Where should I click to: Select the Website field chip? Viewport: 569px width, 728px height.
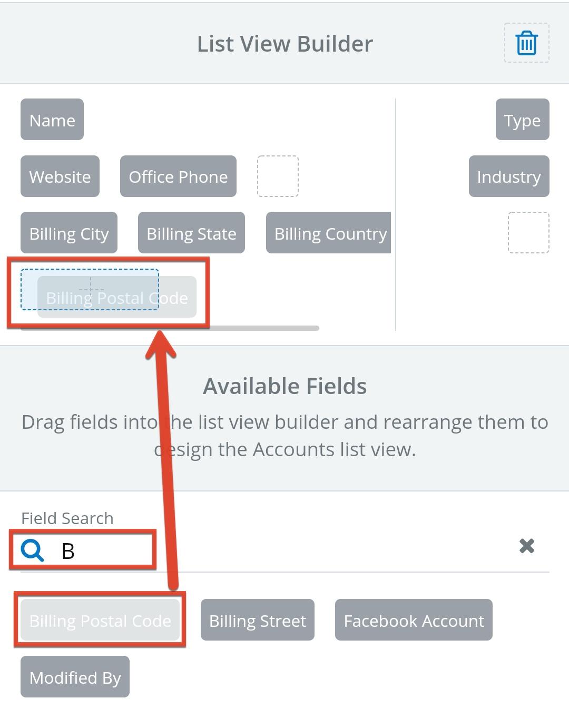60,176
